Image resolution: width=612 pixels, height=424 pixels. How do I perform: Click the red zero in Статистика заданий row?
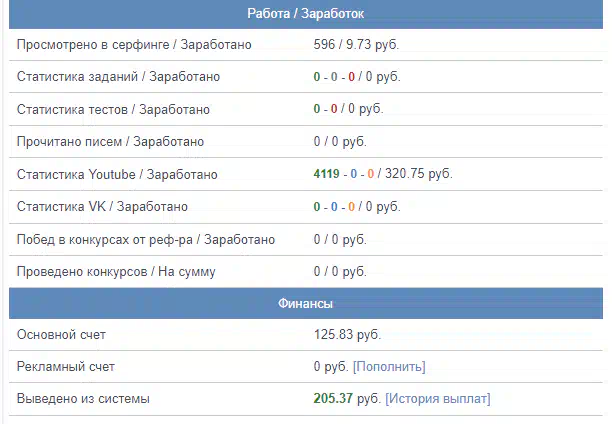pyautogui.click(x=351, y=77)
